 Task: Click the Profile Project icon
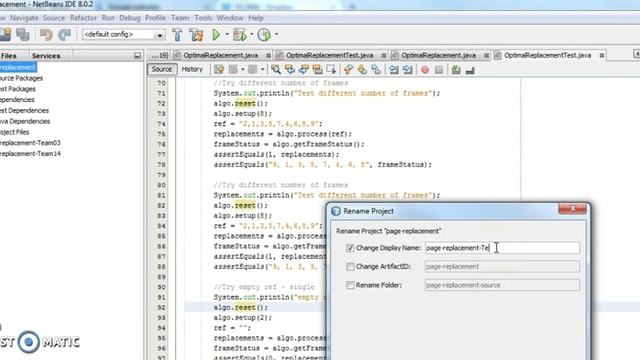(264, 35)
